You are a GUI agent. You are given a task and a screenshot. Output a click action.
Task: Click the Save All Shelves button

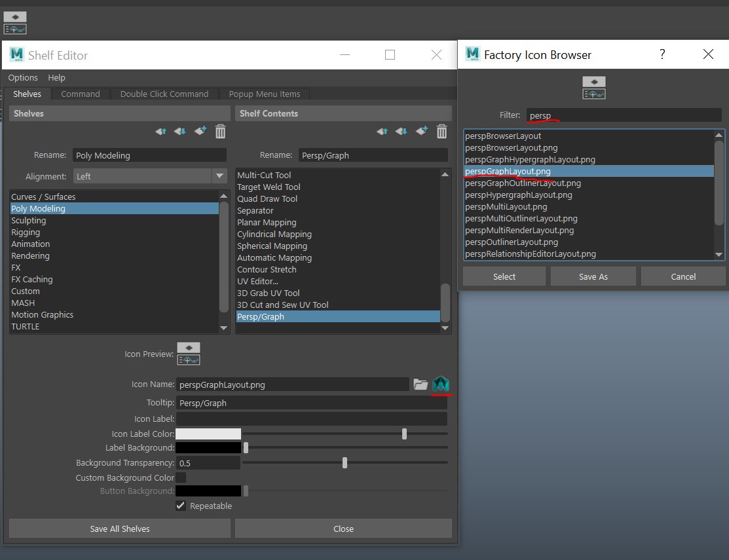pyautogui.click(x=119, y=529)
